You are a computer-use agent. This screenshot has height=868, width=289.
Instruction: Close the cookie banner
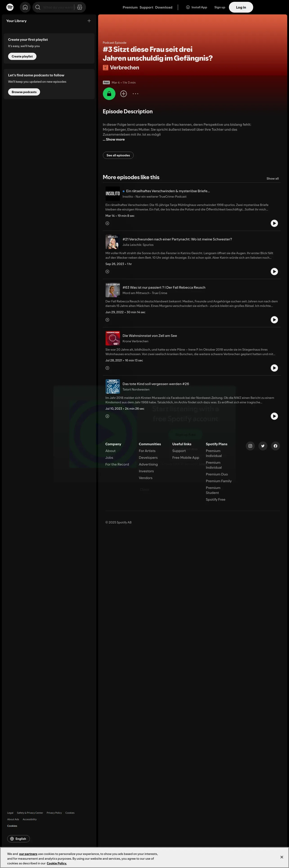tap(282, 857)
